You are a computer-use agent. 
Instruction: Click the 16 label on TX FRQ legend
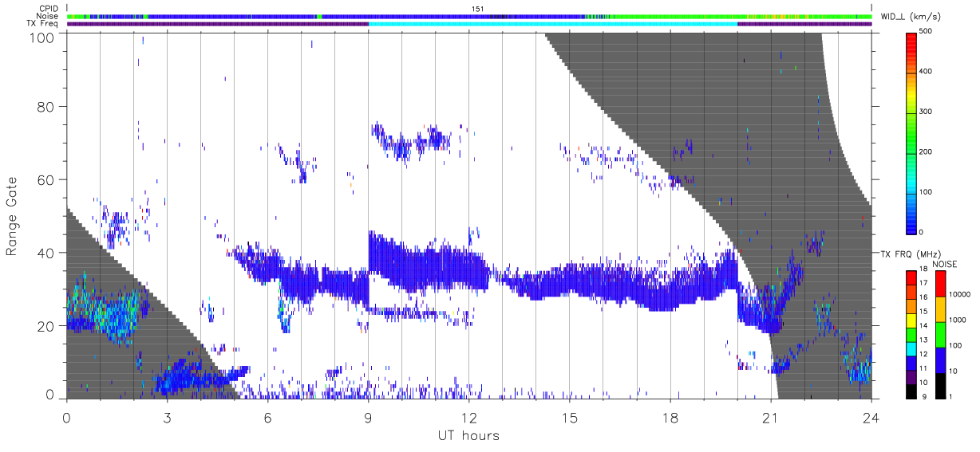point(923,297)
